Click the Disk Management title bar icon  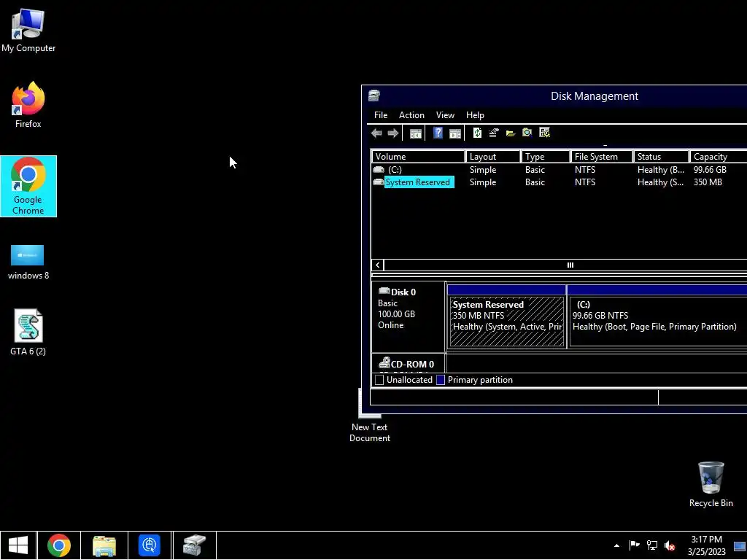coord(374,96)
